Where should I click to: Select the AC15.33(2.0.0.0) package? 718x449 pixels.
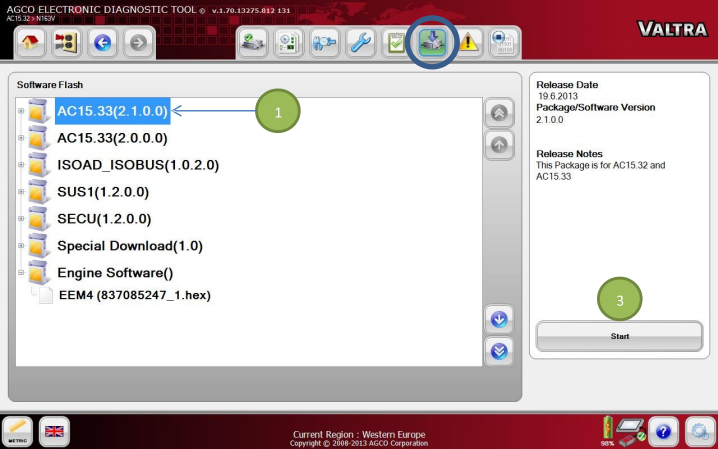(x=112, y=138)
